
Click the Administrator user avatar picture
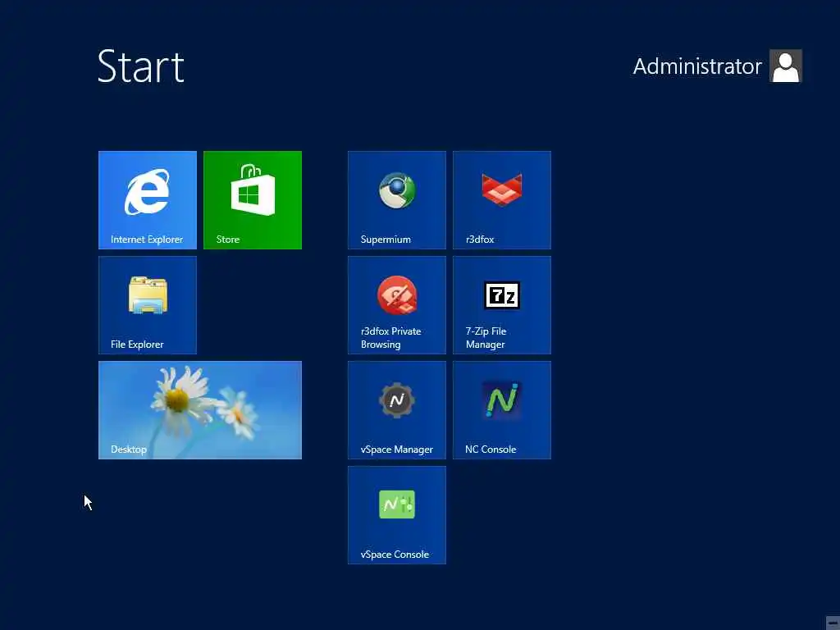tap(785, 66)
